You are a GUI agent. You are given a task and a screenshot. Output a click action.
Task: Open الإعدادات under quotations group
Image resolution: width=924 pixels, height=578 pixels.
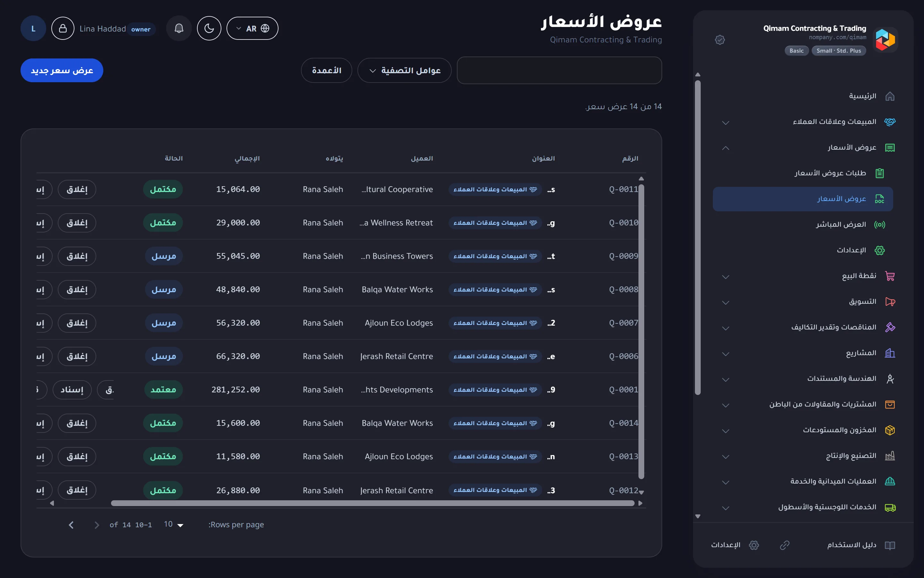pyautogui.click(x=851, y=250)
